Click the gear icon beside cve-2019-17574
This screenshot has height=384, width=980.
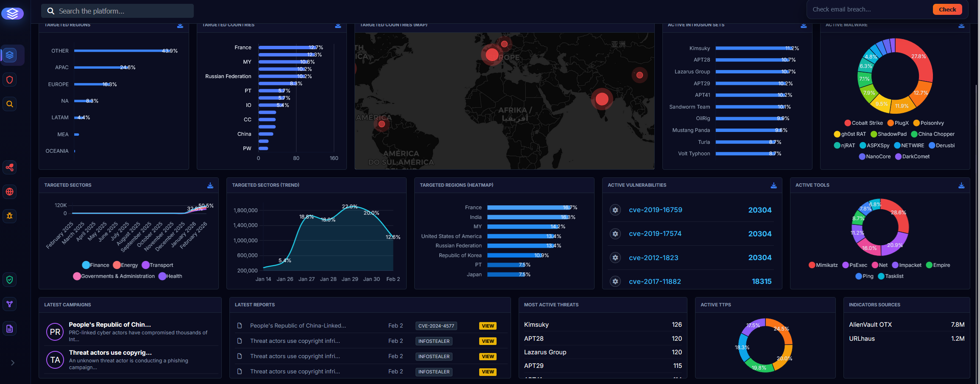pyautogui.click(x=615, y=234)
